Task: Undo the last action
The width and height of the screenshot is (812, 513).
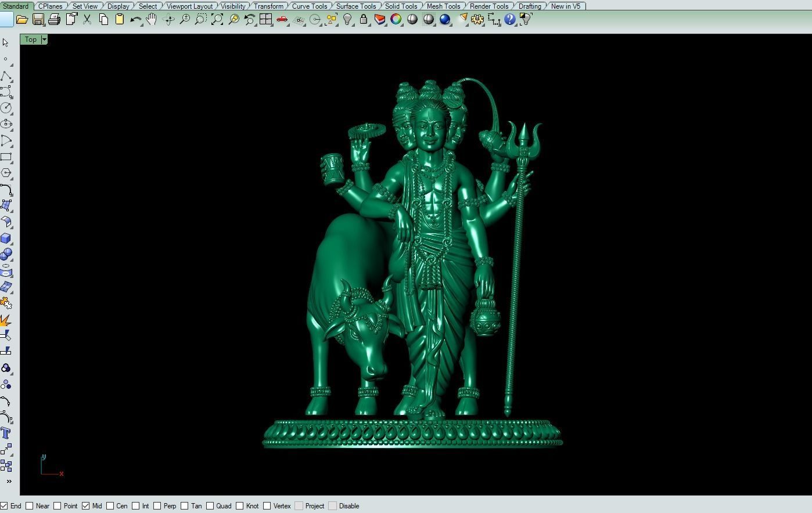Action: tap(136, 19)
